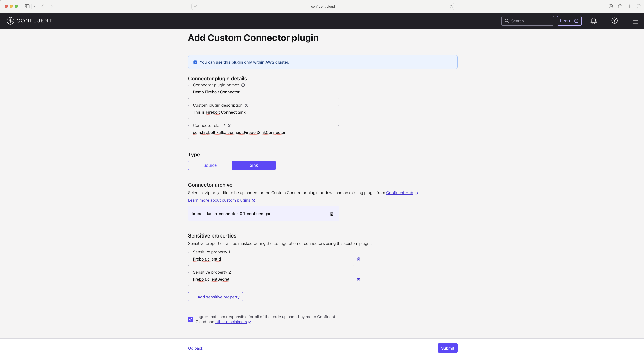Uncheck the responsibility agreement checkbox
The height and width of the screenshot is (355, 644).
[x=191, y=319]
